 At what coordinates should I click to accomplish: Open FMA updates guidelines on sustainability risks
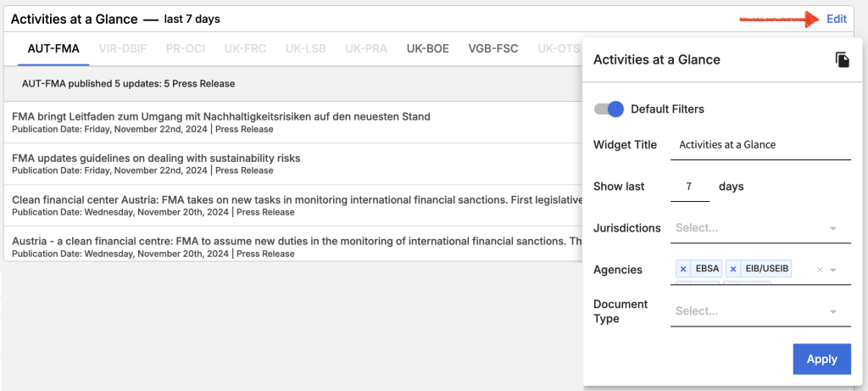tap(156, 158)
